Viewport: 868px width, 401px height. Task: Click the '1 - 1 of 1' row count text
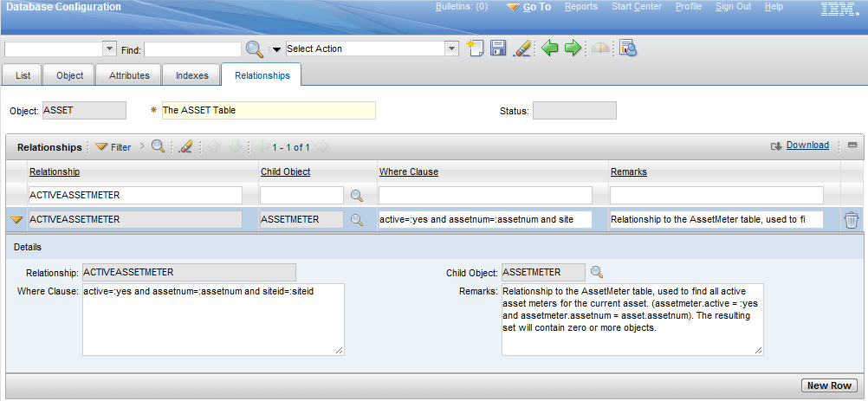(x=291, y=147)
